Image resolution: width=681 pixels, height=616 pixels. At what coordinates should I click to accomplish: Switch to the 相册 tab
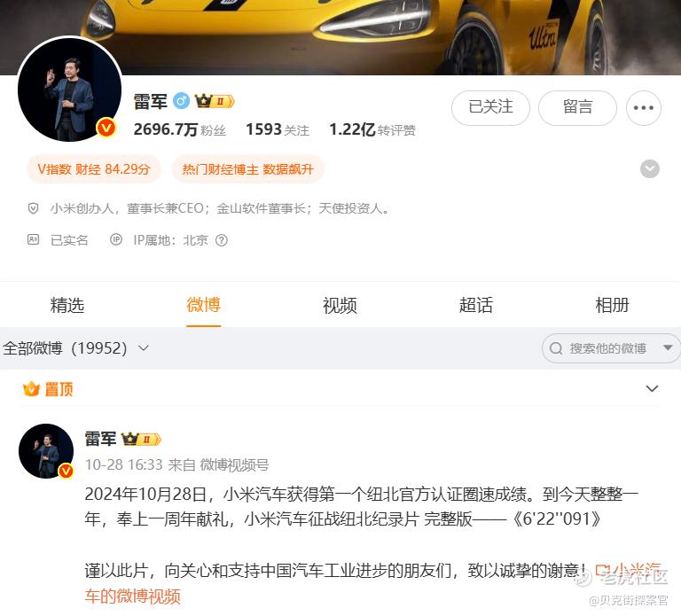tap(612, 305)
